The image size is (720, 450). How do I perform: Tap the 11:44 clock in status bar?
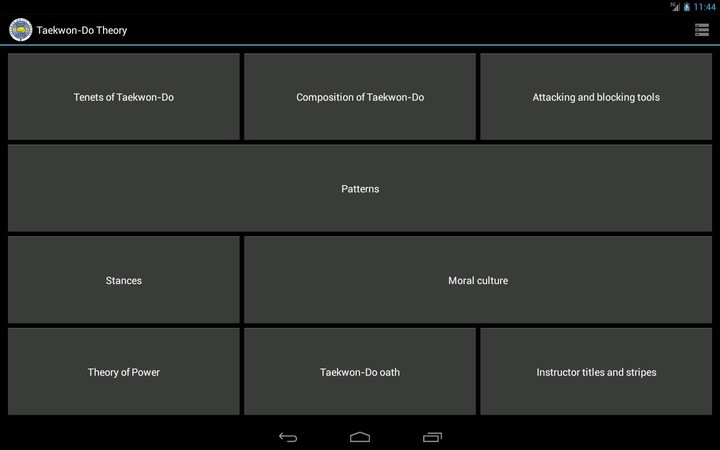tap(704, 7)
